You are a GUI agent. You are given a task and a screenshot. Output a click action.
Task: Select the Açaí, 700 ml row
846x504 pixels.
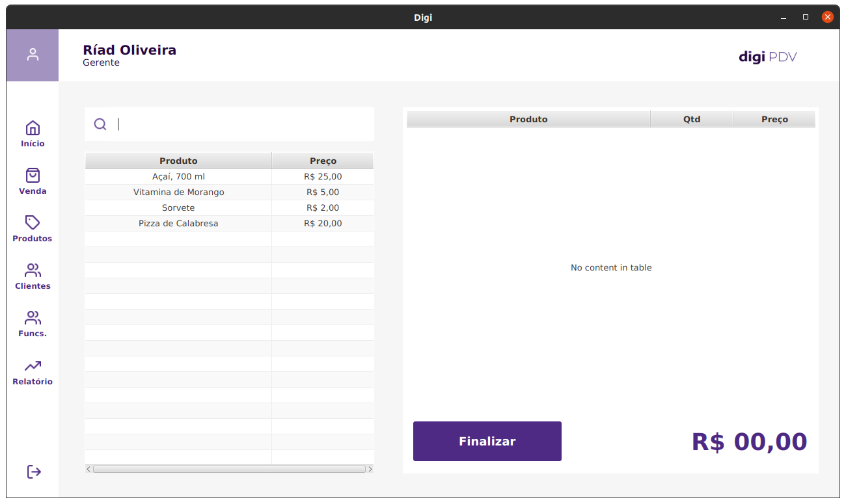point(229,177)
